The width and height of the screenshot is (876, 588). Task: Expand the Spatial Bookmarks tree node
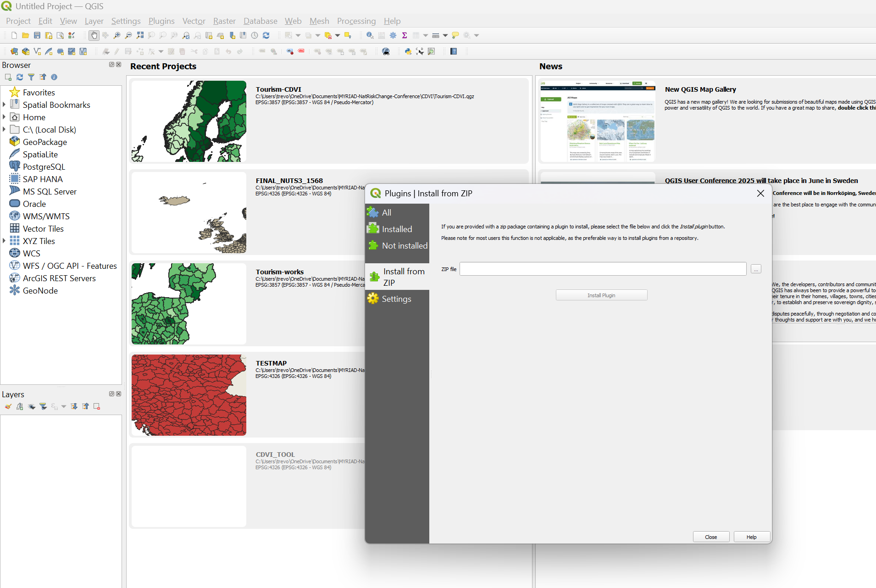[4, 105]
